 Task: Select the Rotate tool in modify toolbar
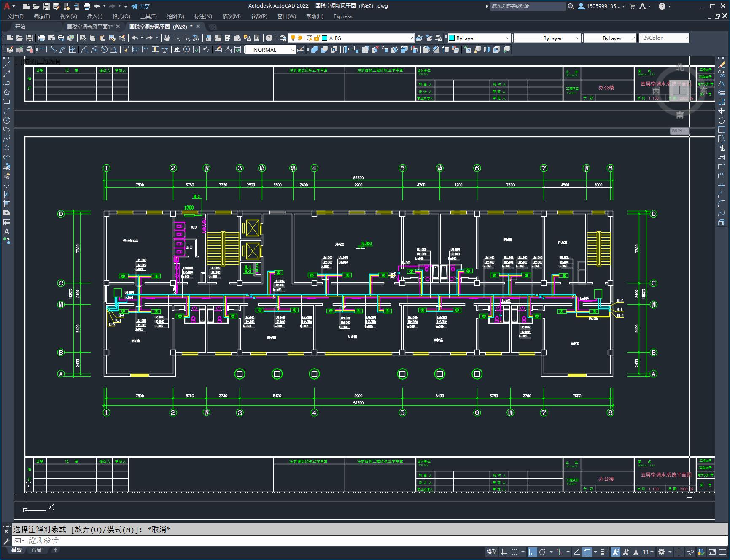pos(722,120)
